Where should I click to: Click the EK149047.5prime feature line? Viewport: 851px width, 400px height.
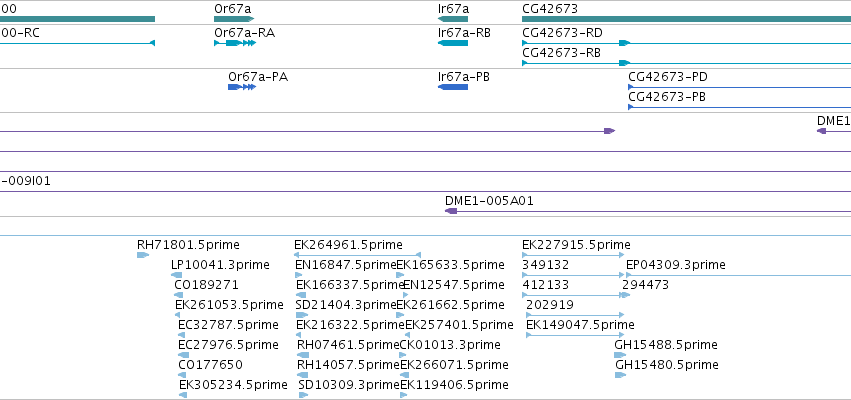pyautogui.click(x=576, y=335)
